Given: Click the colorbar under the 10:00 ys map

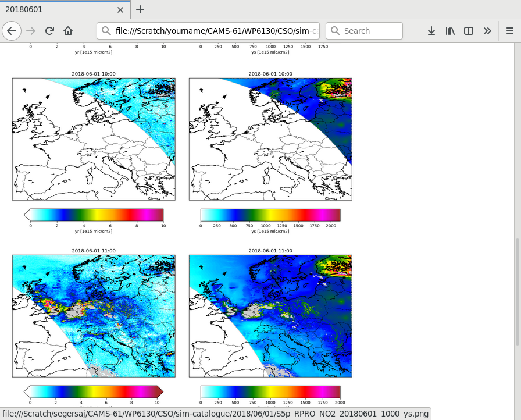Looking at the screenshot, I should pyautogui.click(x=270, y=215).
